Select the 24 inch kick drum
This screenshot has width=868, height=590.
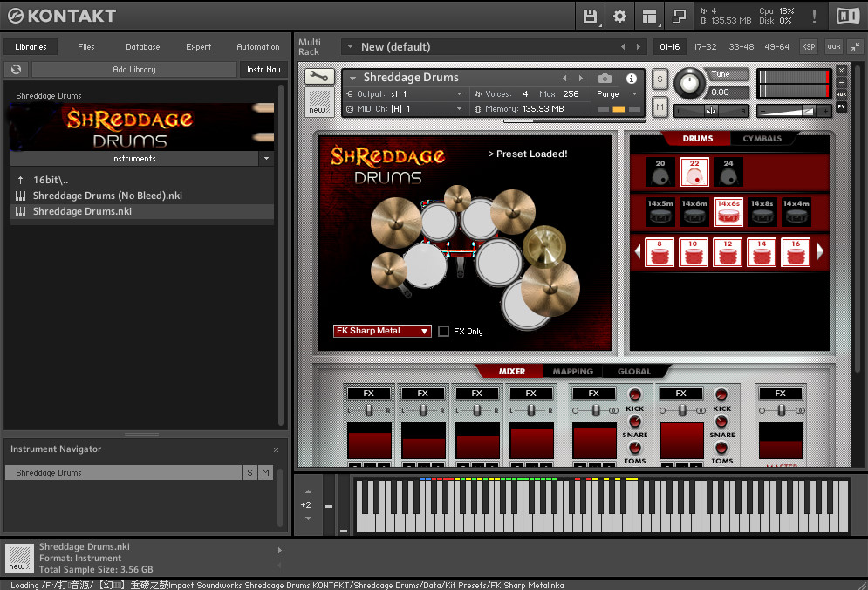tap(728, 172)
